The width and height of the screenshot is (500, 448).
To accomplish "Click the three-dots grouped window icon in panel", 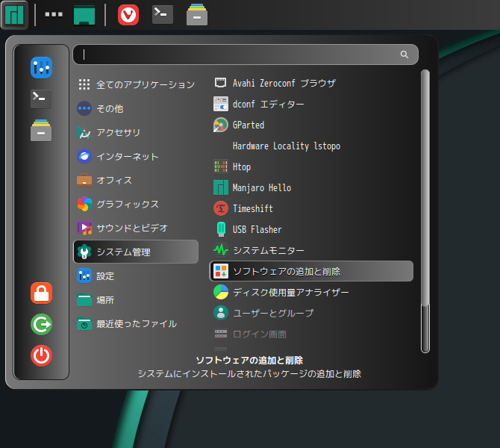I will [54, 14].
